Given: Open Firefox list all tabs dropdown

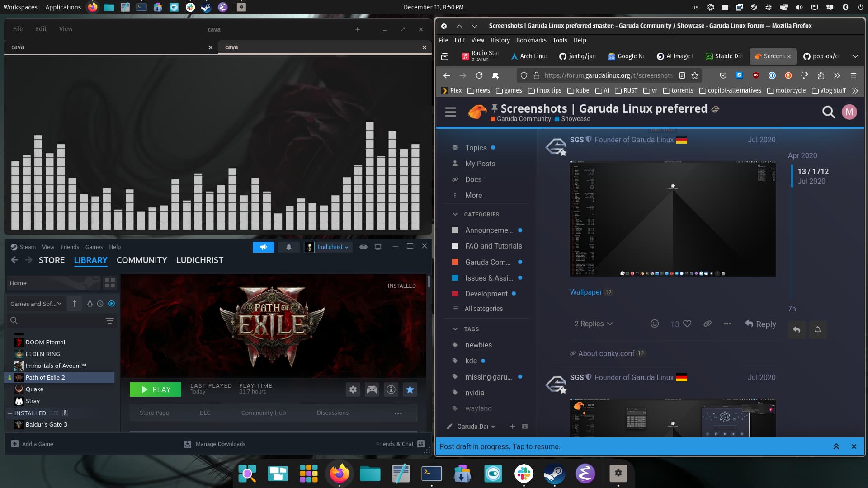Looking at the screenshot, I should pos(855,56).
